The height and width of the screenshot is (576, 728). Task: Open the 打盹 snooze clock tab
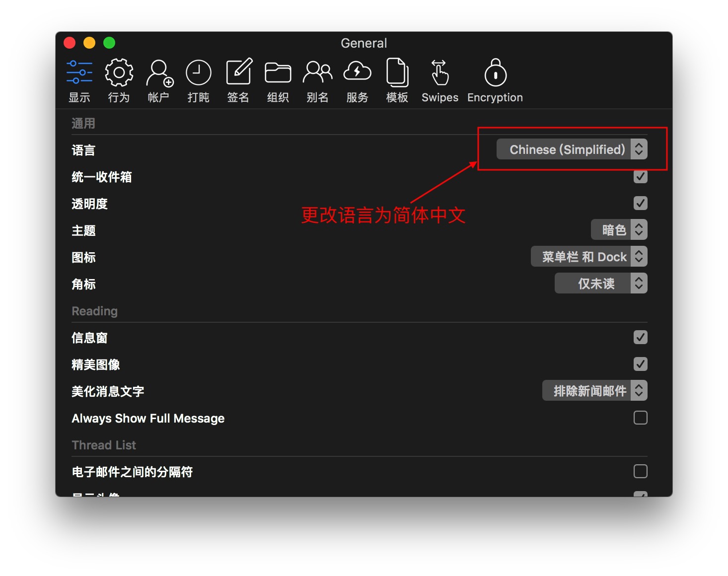click(x=199, y=81)
